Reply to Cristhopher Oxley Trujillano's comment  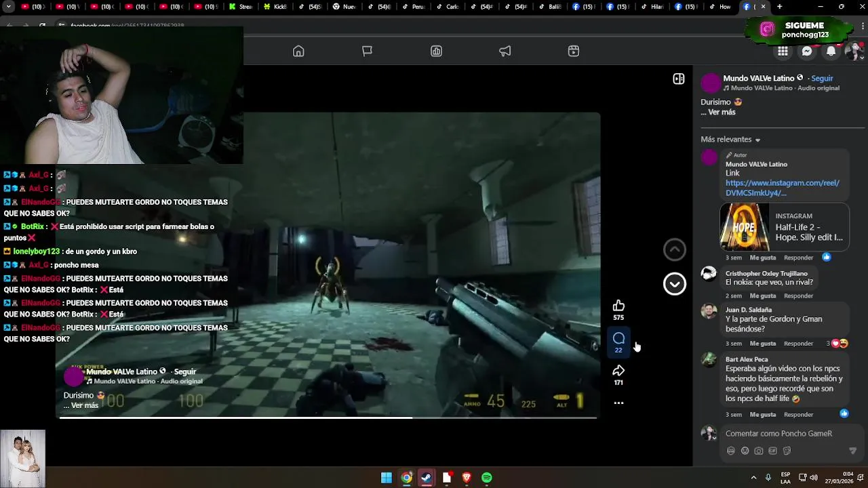[x=798, y=296]
